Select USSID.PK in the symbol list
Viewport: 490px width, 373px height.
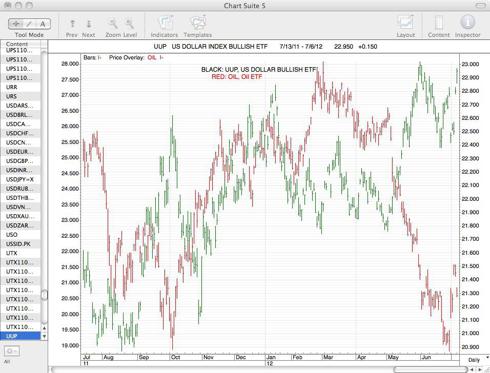(20, 244)
